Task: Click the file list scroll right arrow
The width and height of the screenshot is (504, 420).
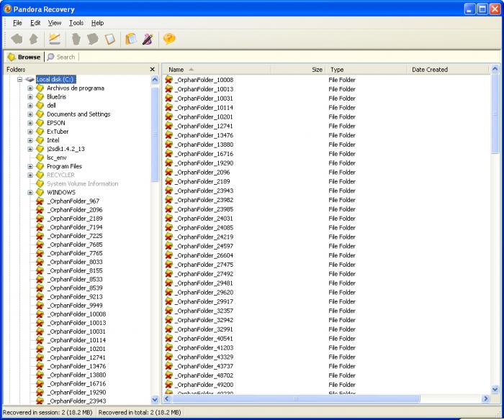Action: [x=486, y=399]
